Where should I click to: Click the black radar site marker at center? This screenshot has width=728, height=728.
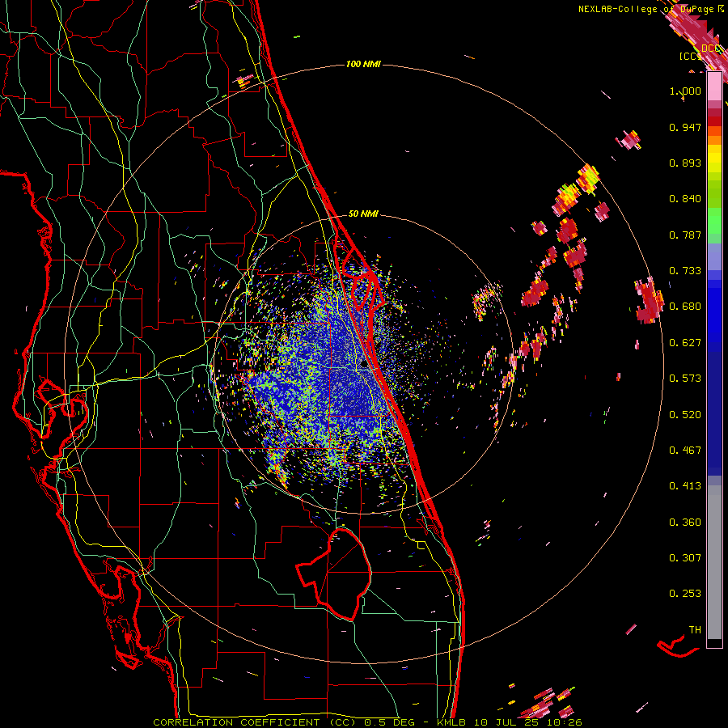point(364,364)
